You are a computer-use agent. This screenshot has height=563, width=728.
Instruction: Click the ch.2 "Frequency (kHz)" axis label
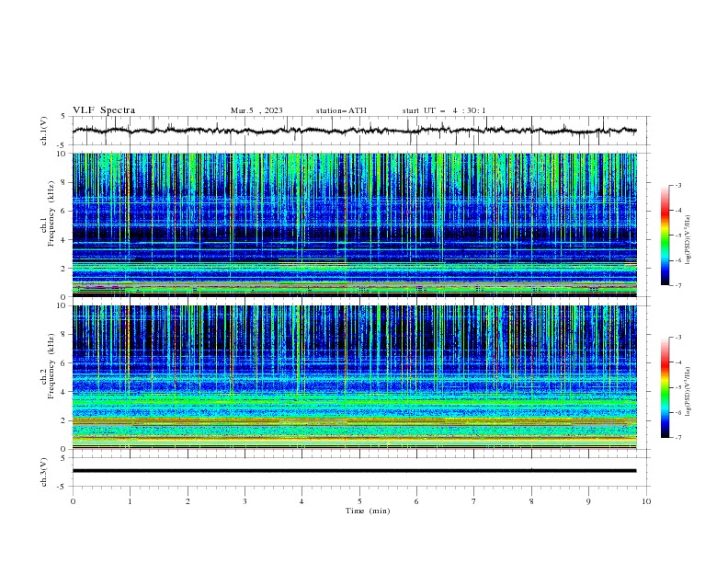point(51,365)
